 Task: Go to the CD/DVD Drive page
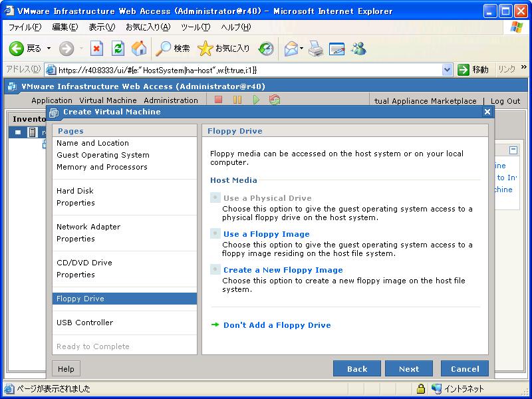84,263
